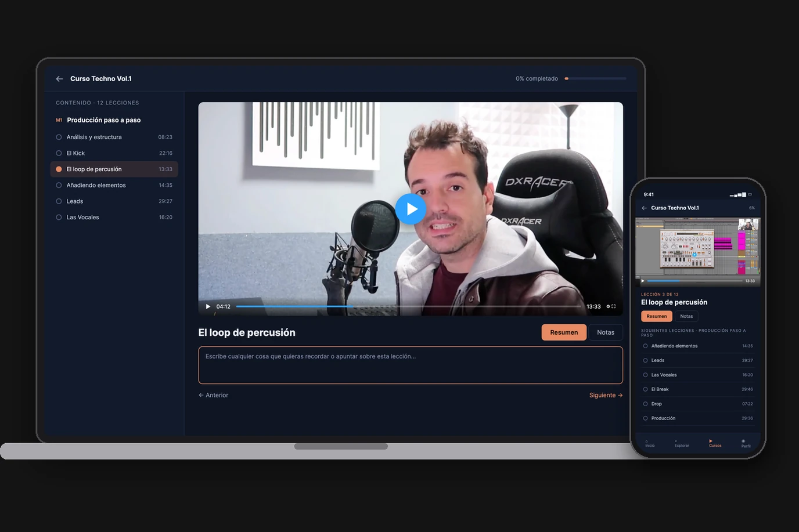Tap the Drop lesson circle on phone

click(x=645, y=404)
